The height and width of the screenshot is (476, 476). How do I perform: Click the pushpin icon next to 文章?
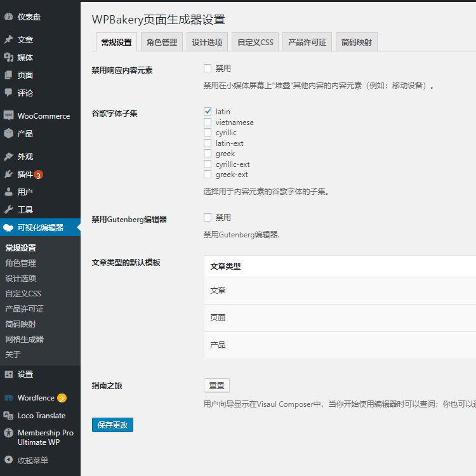click(x=9, y=39)
